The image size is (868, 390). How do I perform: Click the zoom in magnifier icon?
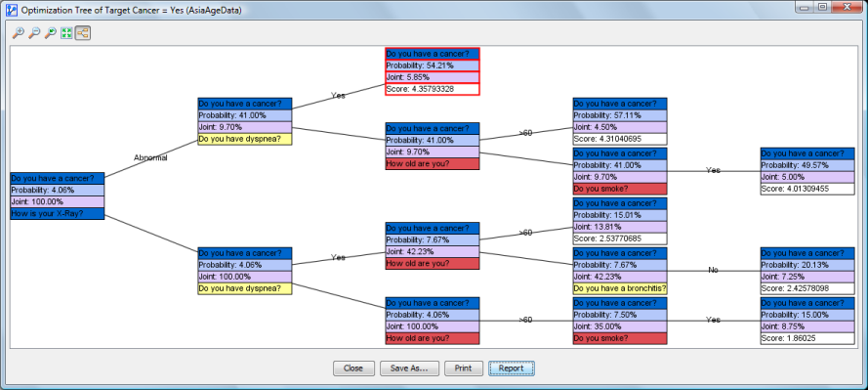[19, 33]
